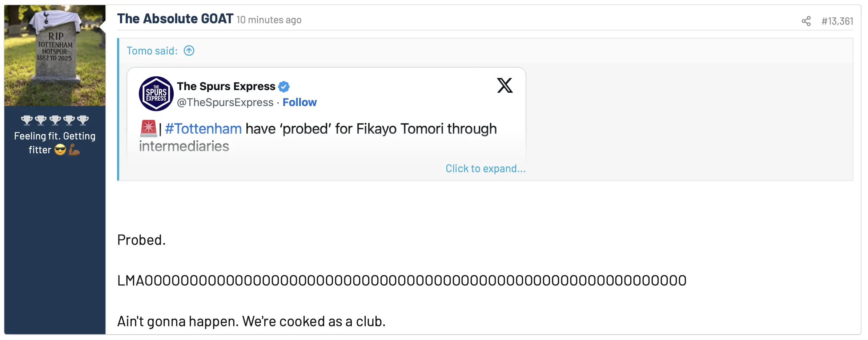Go to the quoted 'Tomo said:' post

pos(152,51)
